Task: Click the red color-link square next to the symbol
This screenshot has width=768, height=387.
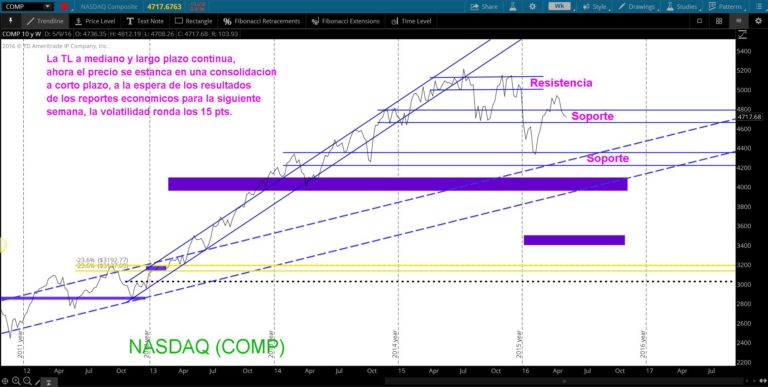Action: (64, 6)
